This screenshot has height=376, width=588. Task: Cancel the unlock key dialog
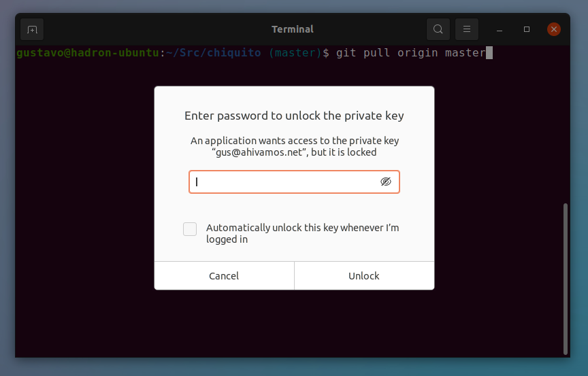coord(225,275)
